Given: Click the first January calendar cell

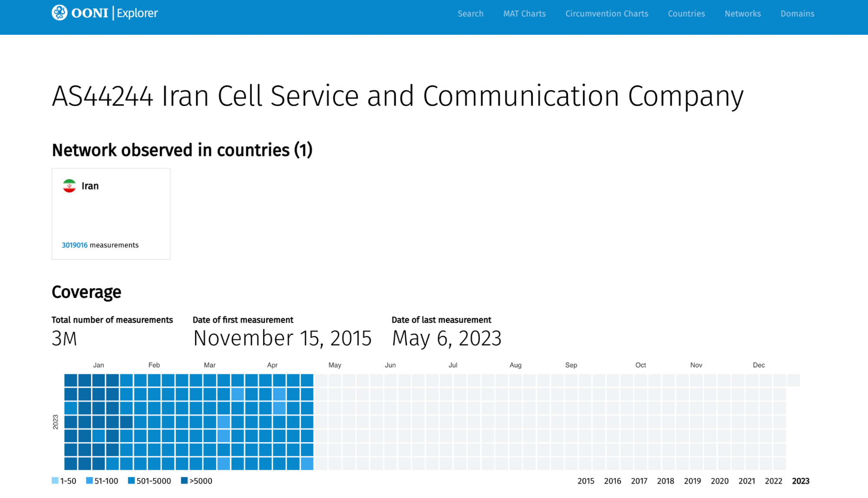Looking at the screenshot, I should tap(71, 380).
